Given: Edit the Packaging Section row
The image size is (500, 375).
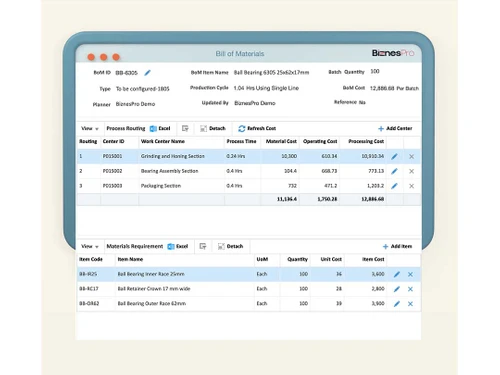Looking at the screenshot, I should (394, 186).
